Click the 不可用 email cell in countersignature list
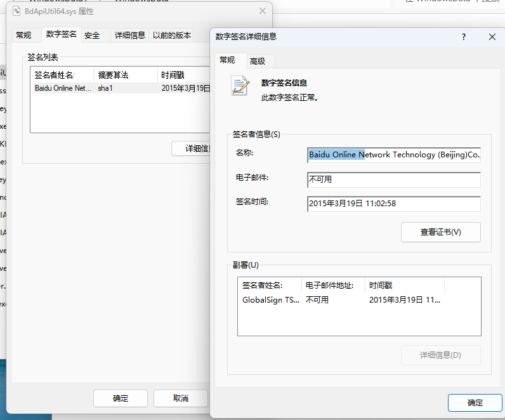This screenshot has height=420, width=505. [317, 300]
